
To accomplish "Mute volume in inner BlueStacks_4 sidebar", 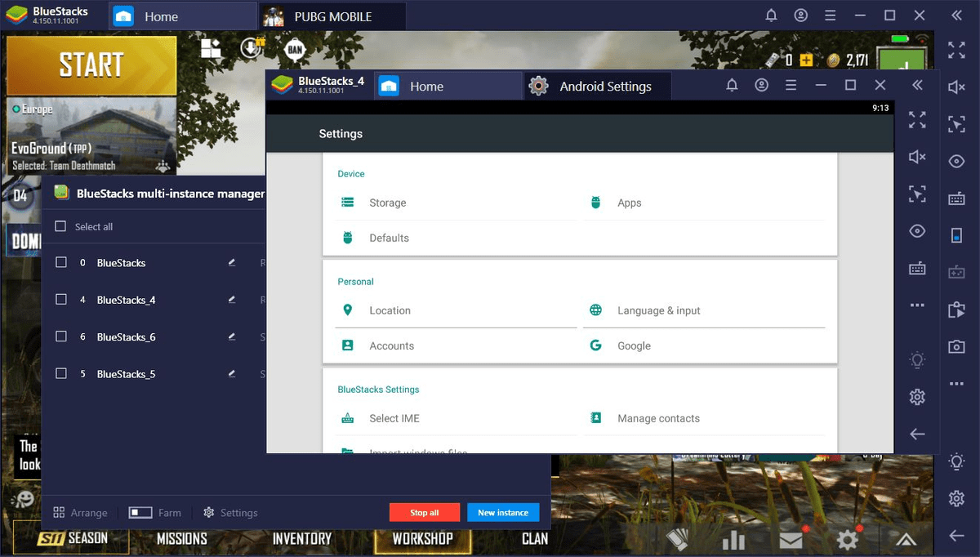I will coord(917,157).
